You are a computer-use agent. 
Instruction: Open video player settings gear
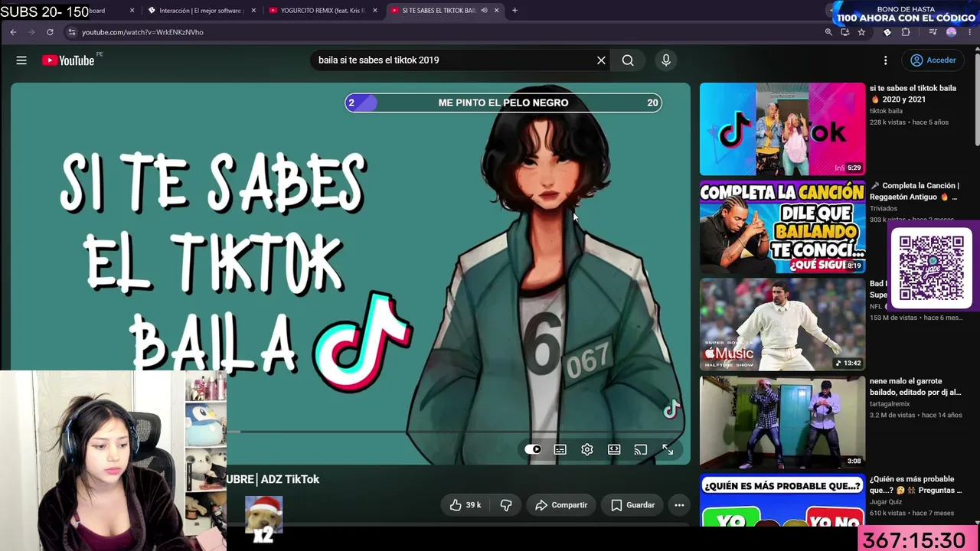(x=587, y=449)
